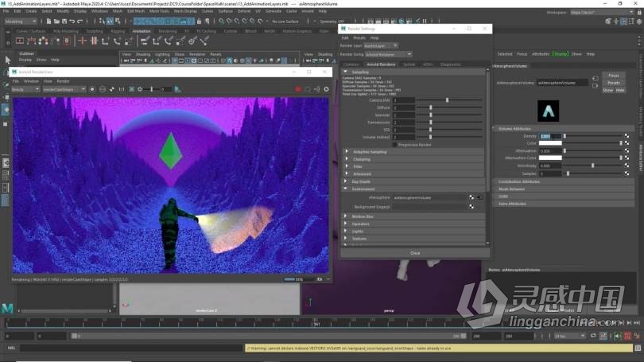Image resolution: width=644 pixels, height=362 pixels.
Task: Click the Atmosphere map checker button
Action: point(471,197)
